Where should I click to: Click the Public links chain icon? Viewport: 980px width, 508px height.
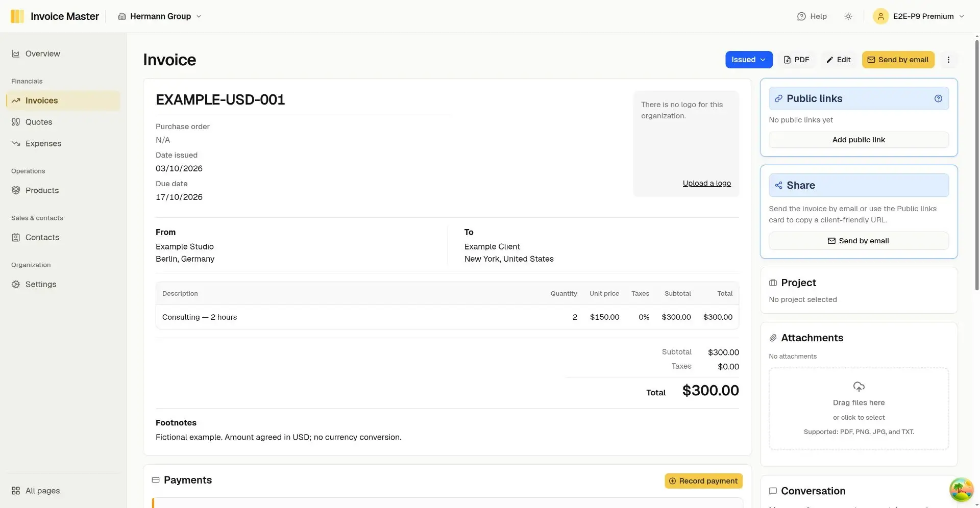click(x=778, y=98)
